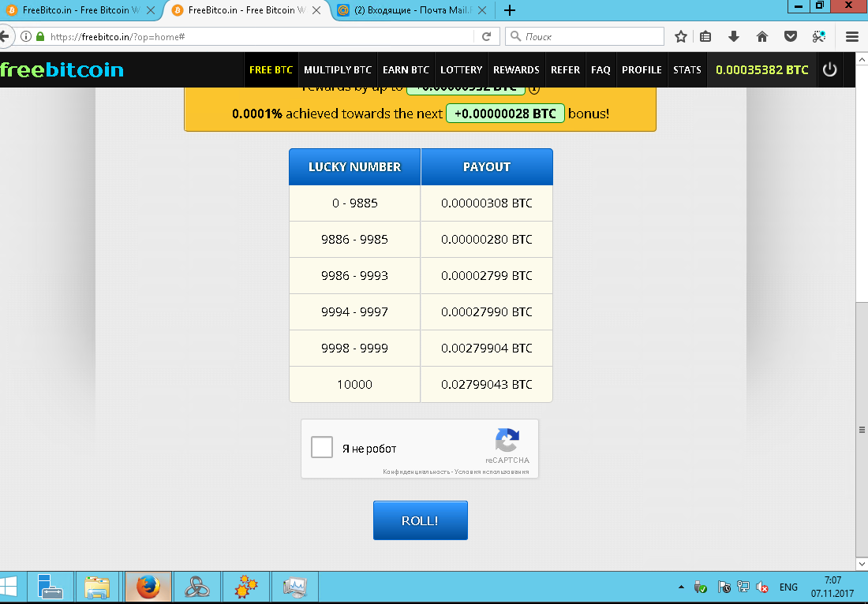Viewport: 868px width, 604px height.
Task: Open the PROFILE page
Action: tap(642, 69)
